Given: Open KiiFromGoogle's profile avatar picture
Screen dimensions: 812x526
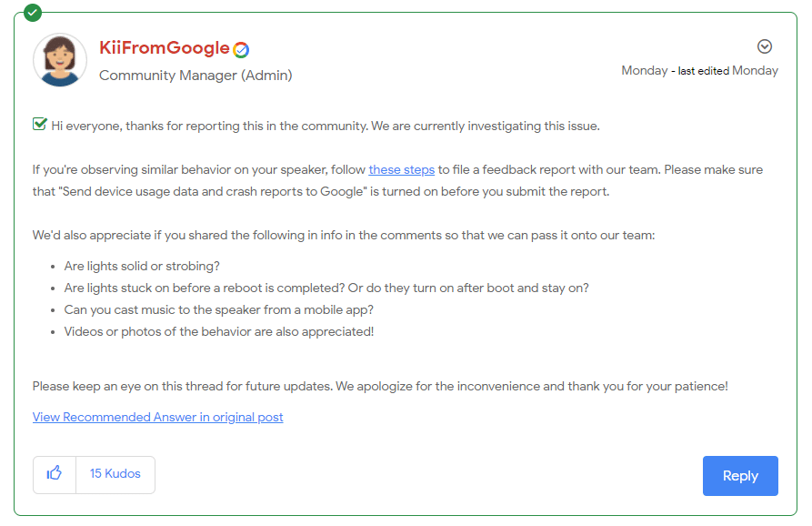Looking at the screenshot, I should (59, 59).
